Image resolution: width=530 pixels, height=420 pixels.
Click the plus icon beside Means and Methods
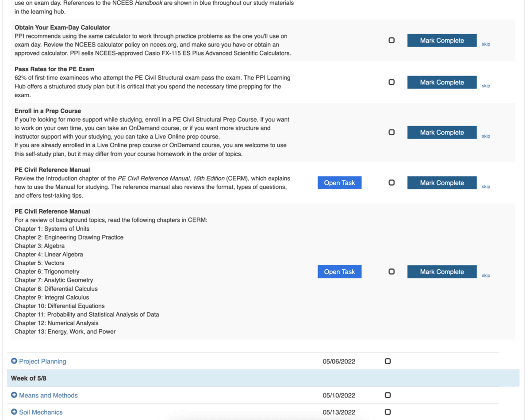(x=14, y=395)
